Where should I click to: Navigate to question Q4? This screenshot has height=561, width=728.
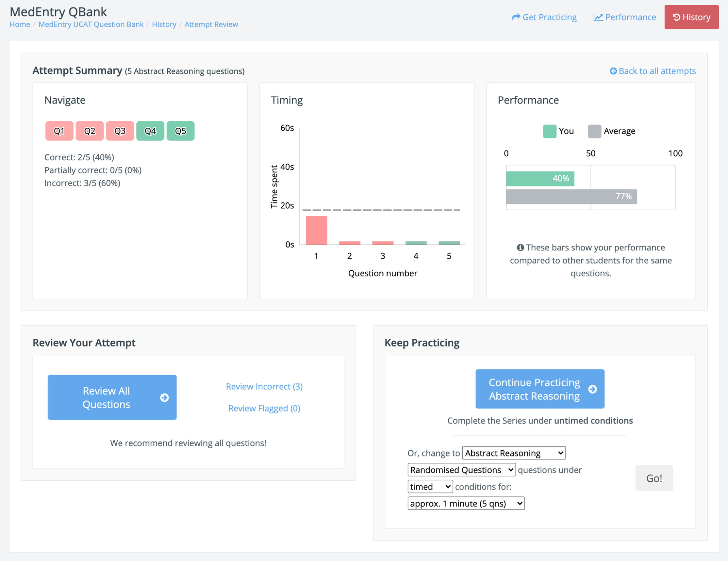pos(150,131)
